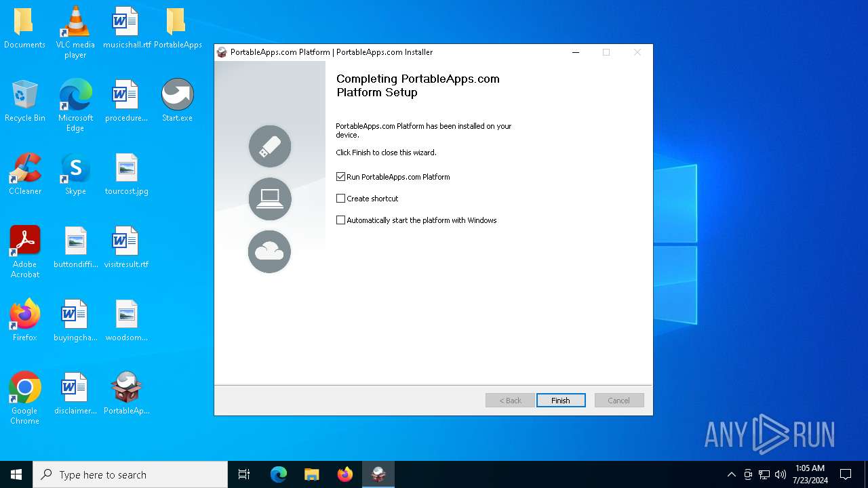Launch Adobe Acrobat desktop shortcut
Viewport: 868px width, 488px height.
click(x=24, y=251)
